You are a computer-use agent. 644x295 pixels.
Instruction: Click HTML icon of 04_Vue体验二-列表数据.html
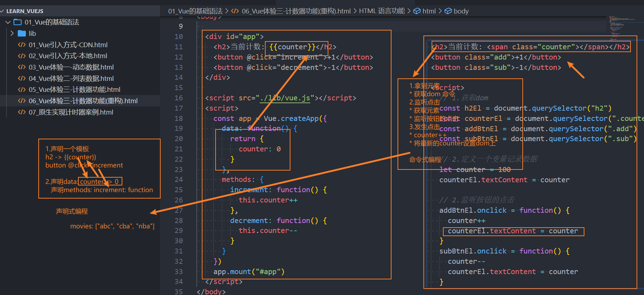[22, 78]
